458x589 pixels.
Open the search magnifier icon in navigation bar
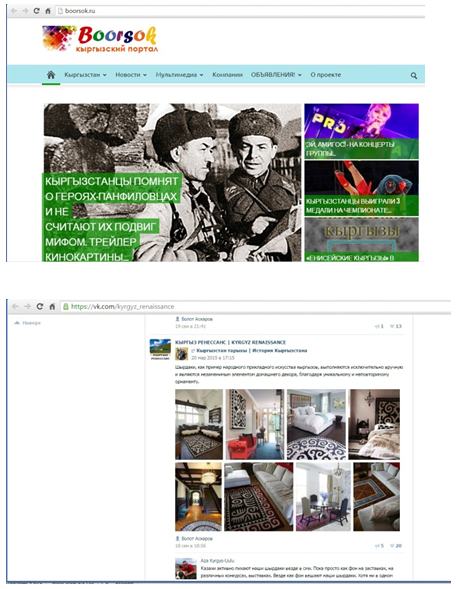pyautogui.click(x=414, y=76)
